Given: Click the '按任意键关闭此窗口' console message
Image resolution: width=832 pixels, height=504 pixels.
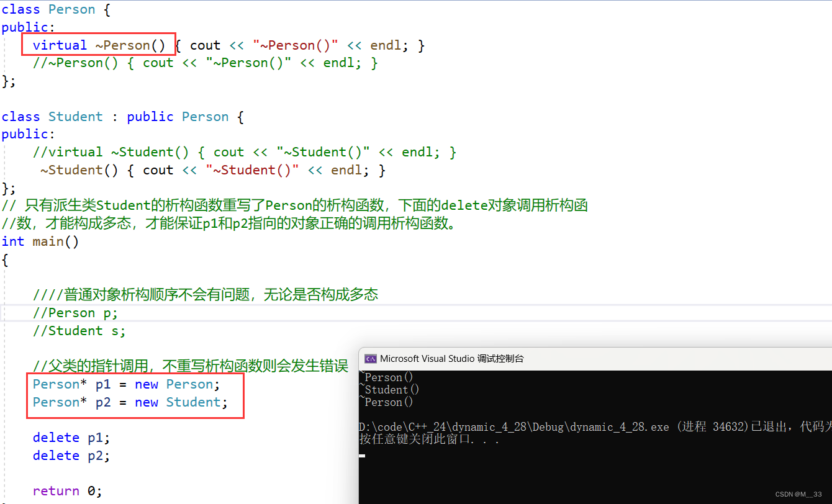Looking at the screenshot, I should click(x=430, y=439).
